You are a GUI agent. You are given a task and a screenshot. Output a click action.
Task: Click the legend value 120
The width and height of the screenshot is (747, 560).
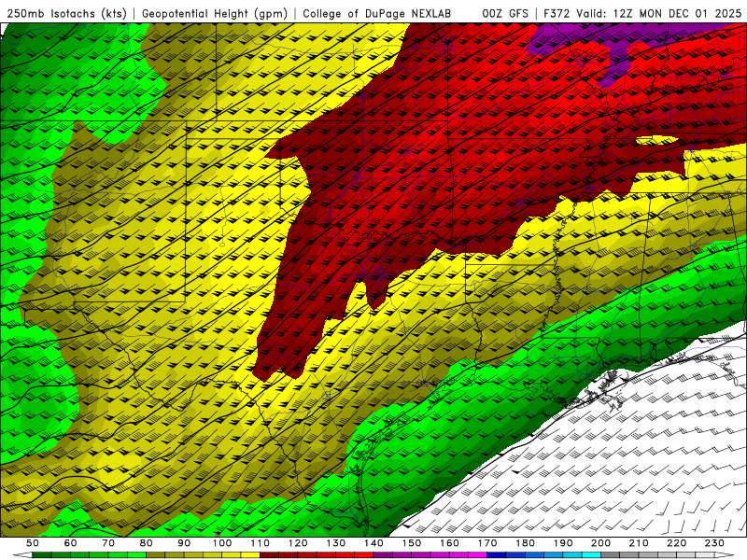(x=298, y=543)
